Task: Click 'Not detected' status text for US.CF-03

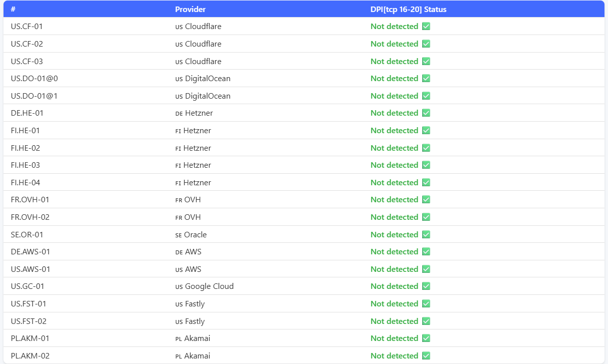Action: tap(394, 61)
